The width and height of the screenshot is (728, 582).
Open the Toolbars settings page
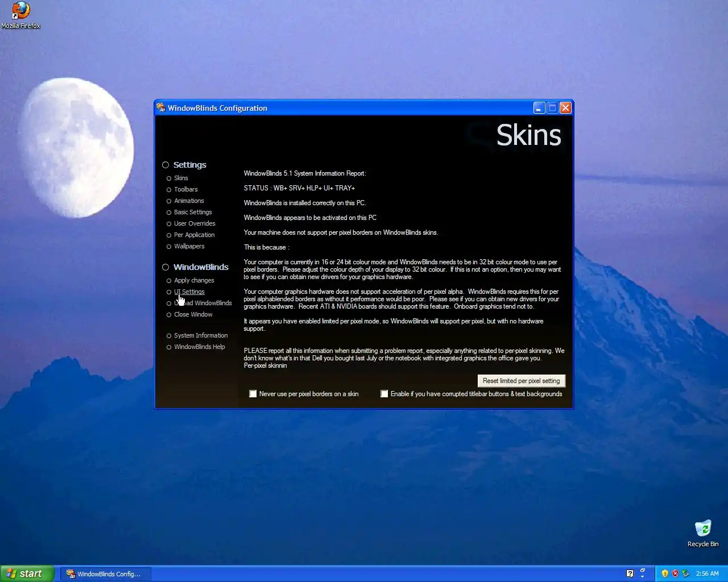pyautogui.click(x=186, y=189)
